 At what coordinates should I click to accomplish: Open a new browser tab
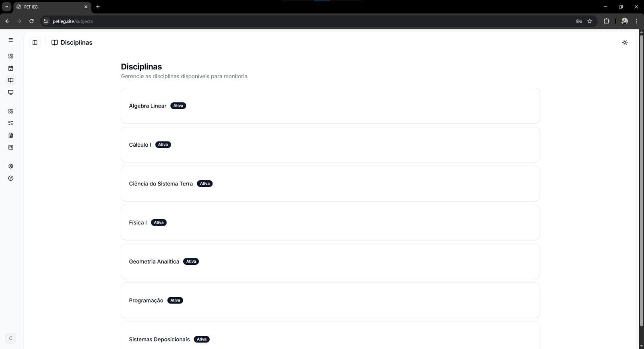(98, 7)
